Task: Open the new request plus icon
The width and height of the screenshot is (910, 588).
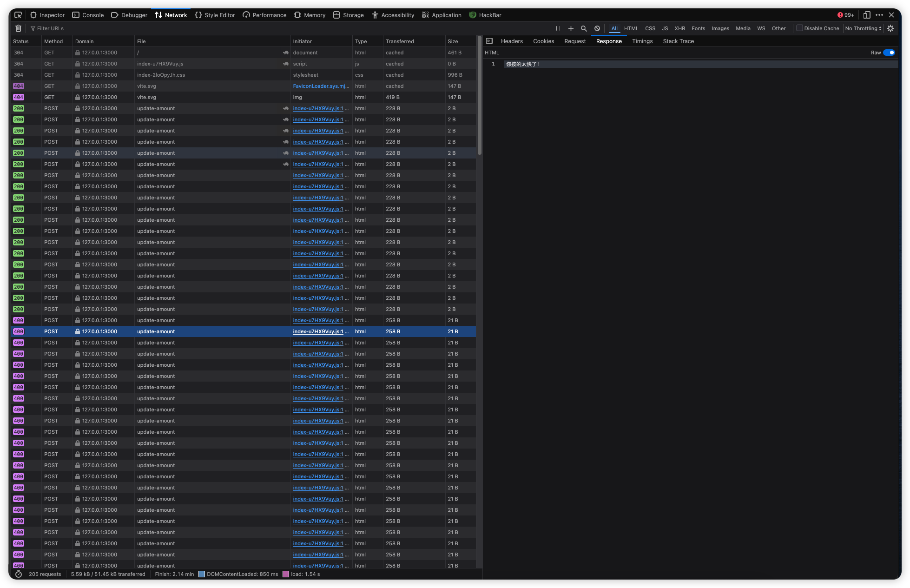Action: pos(571,28)
